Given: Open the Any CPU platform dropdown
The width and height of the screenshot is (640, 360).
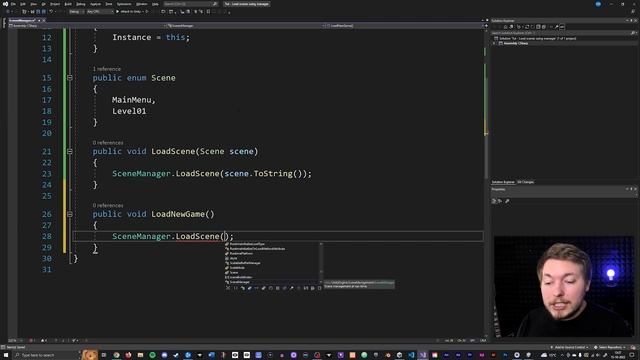Looking at the screenshot, I should point(100,12).
